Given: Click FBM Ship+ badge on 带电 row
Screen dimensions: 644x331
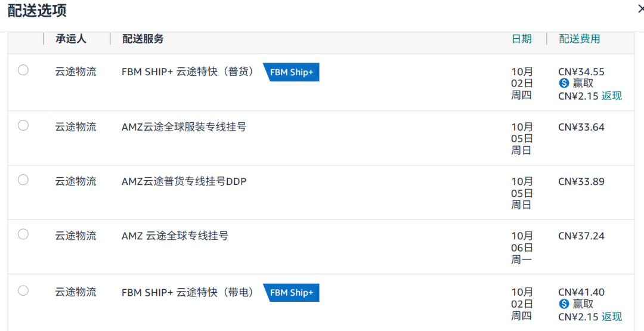Looking at the screenshot, I should (292, 293).
